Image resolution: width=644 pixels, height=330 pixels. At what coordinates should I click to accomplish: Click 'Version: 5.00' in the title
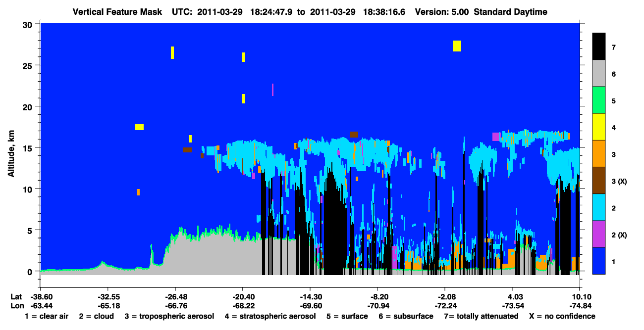pos(441,12)
